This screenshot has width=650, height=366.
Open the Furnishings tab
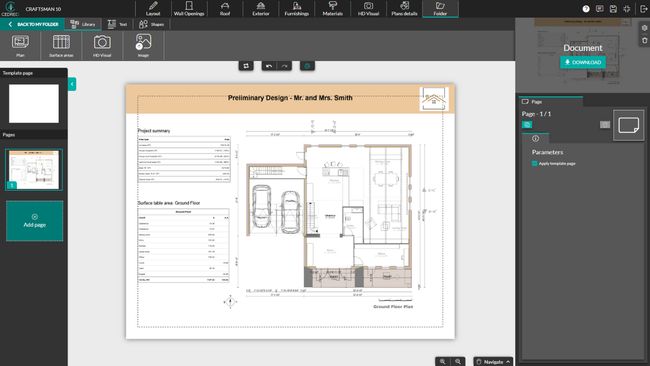pyautogui.click(x=296, y=9)
